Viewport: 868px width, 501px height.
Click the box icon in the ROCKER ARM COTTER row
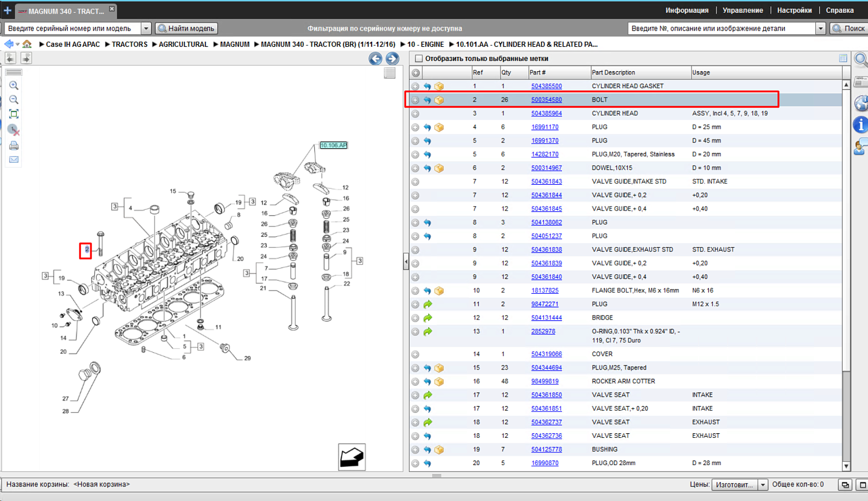pyautogui.click(x=439, y=382)
